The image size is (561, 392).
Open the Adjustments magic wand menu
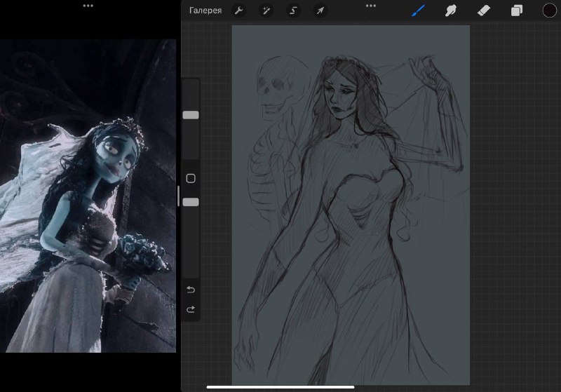pos(266,11)
